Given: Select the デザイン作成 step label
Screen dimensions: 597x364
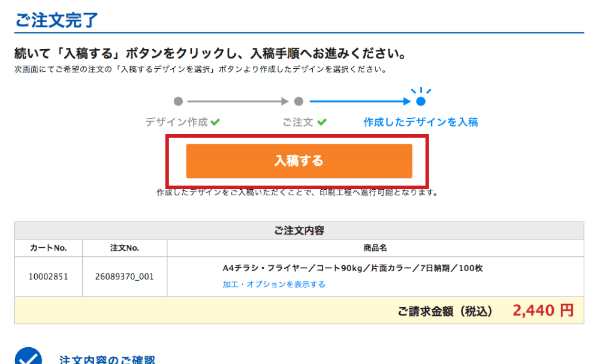Looking at the screenshot, I should pos(176,123).
